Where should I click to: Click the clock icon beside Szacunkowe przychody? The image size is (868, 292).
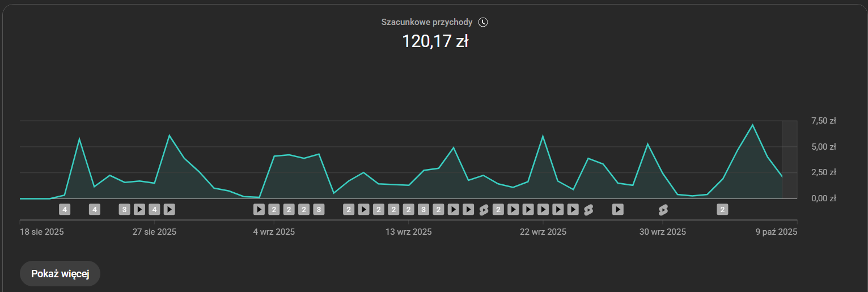click(482, 22)
